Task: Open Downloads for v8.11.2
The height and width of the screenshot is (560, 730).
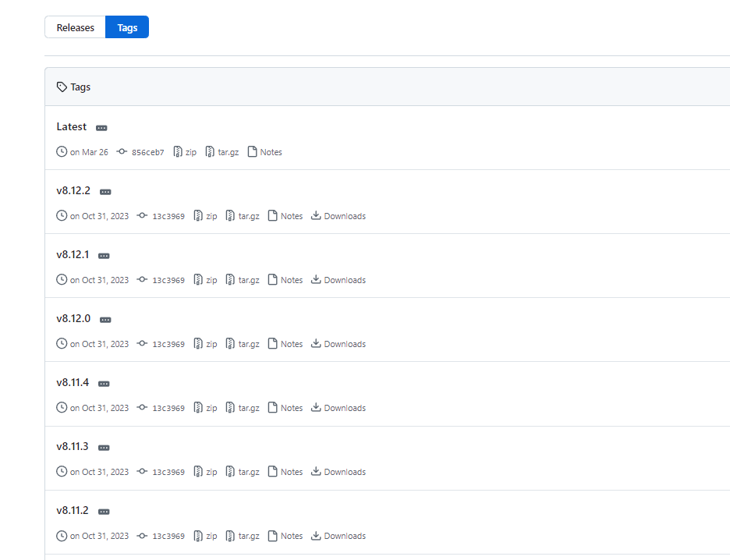Action: pyautogui.click(x=345, y=536)
